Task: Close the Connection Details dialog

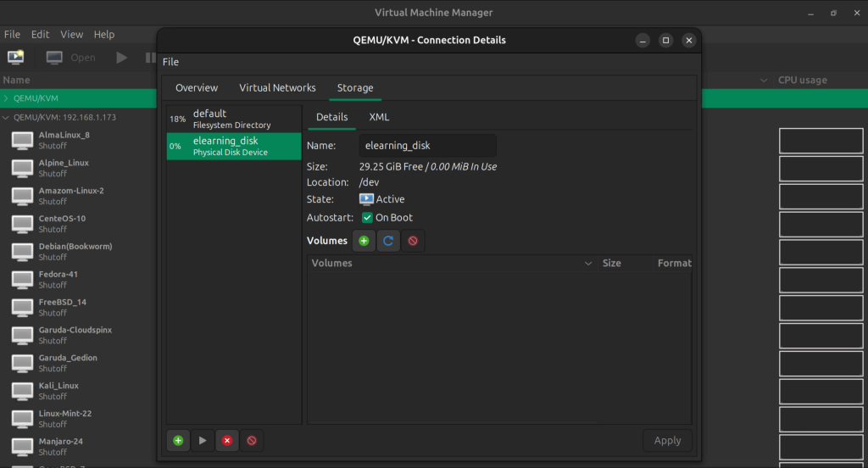Action: pos(689,41)
